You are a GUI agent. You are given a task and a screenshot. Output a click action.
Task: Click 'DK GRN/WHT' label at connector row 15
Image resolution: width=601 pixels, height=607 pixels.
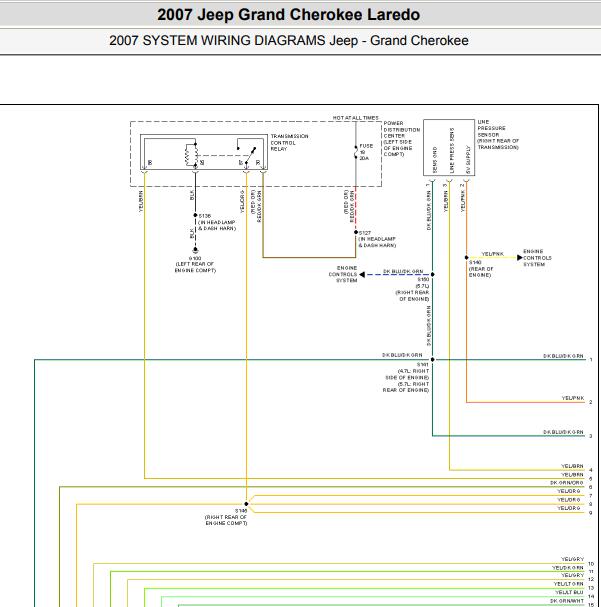[567, 601]
